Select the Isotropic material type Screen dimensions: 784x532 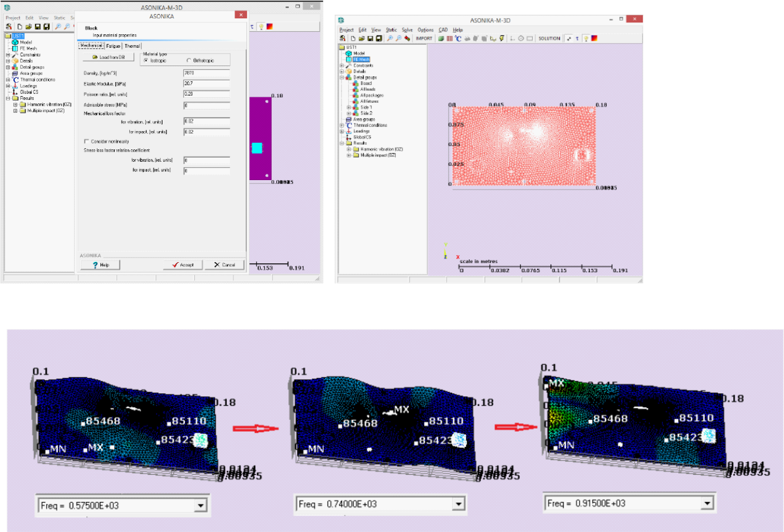147,60
